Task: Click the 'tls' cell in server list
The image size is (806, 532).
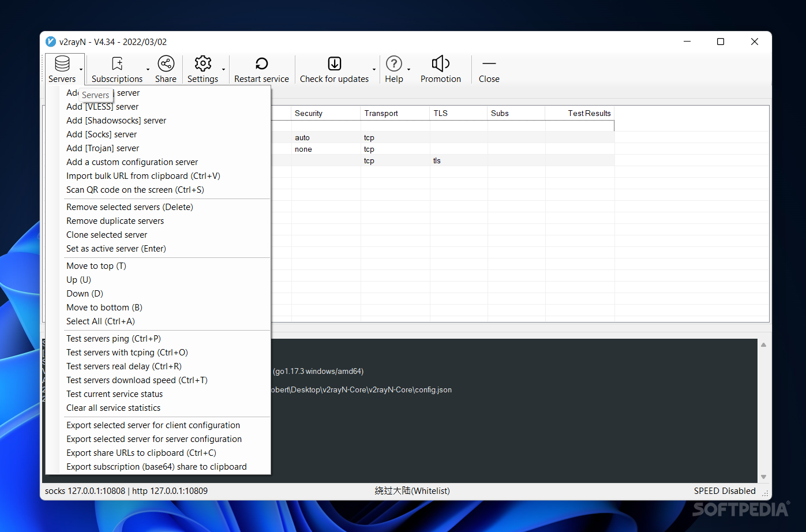Action: coord(437,161)
